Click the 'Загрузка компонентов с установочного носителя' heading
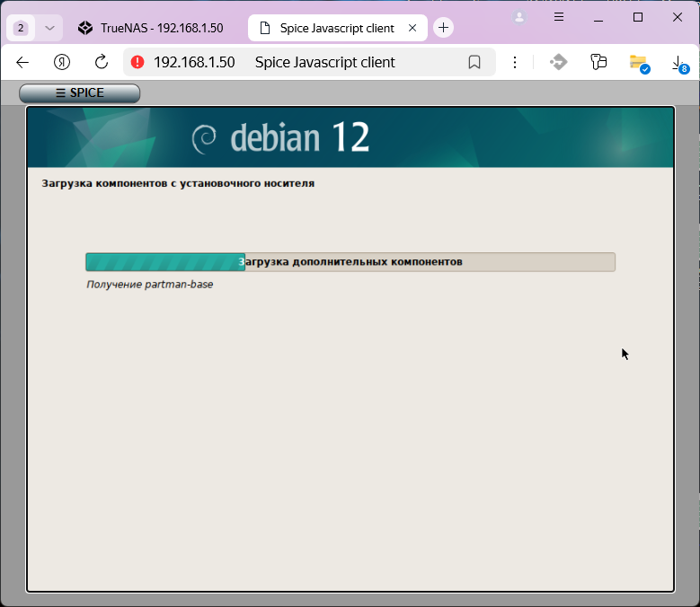 click(178, 183)
